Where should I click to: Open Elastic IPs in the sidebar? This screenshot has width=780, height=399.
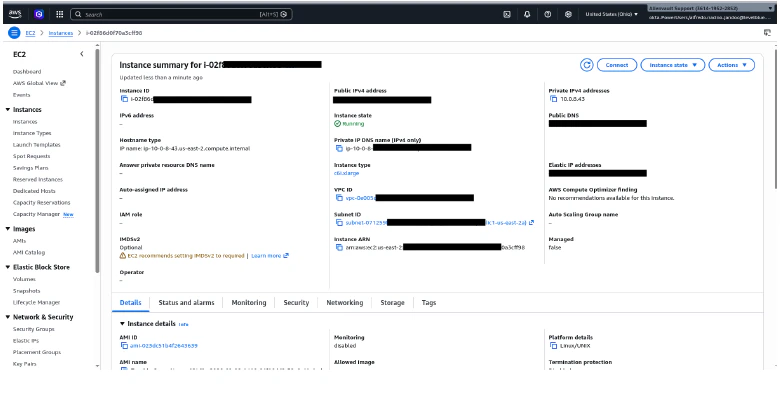tap(26, 341)
